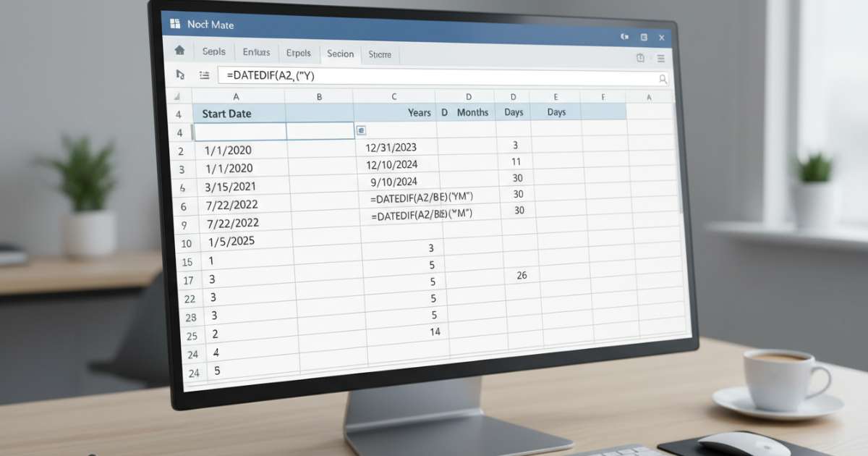Viewport: 868px width, 456px height.
Task: Select the Secion tab
Action: point(340,54)
